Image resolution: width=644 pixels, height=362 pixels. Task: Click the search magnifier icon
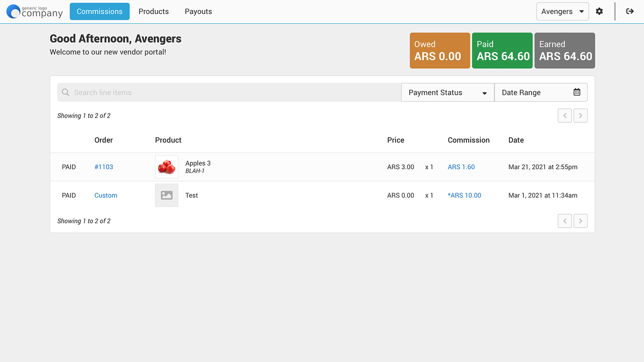pos(66,93)
